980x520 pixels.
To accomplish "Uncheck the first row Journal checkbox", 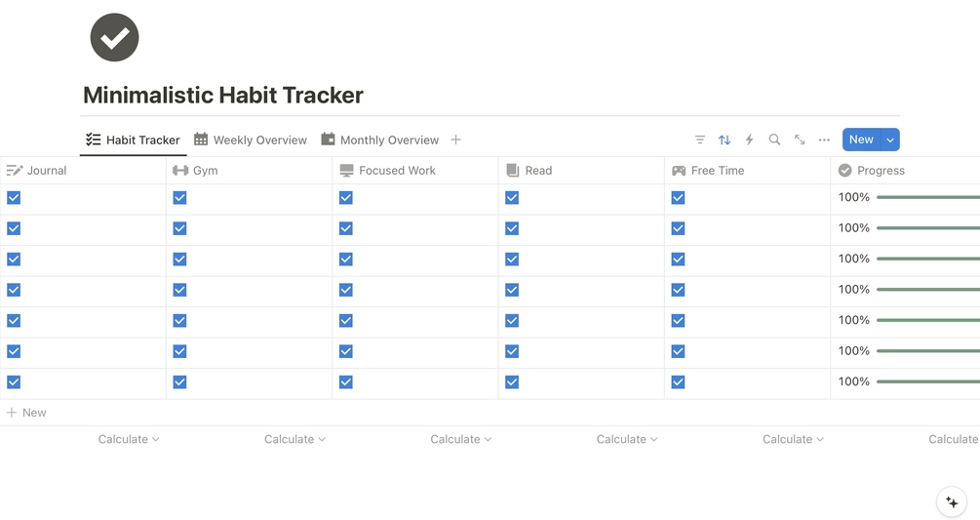I will (x=14, y=197).
